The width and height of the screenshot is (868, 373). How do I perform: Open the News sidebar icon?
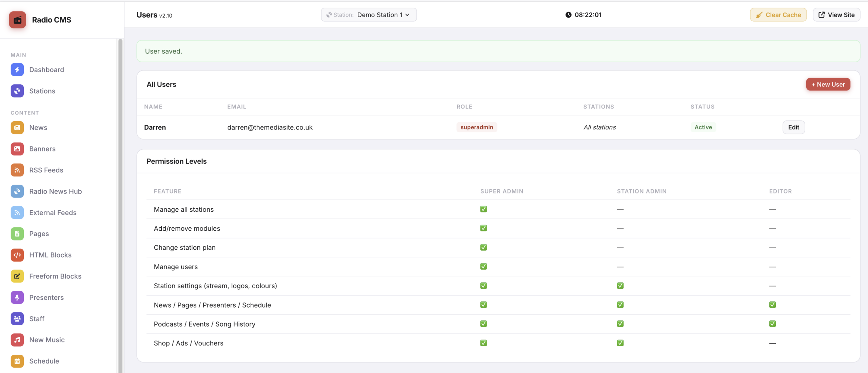[x=17, y=128]
